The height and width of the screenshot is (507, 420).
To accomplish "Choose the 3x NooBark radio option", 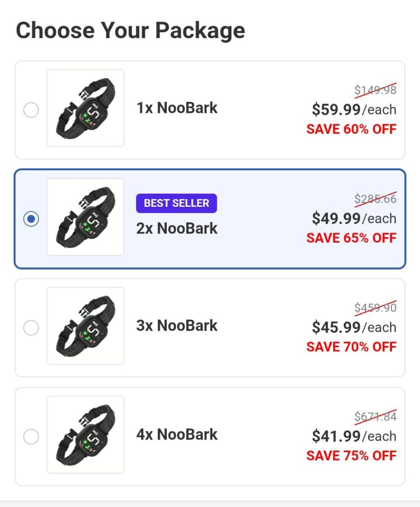I will [31, 328].
